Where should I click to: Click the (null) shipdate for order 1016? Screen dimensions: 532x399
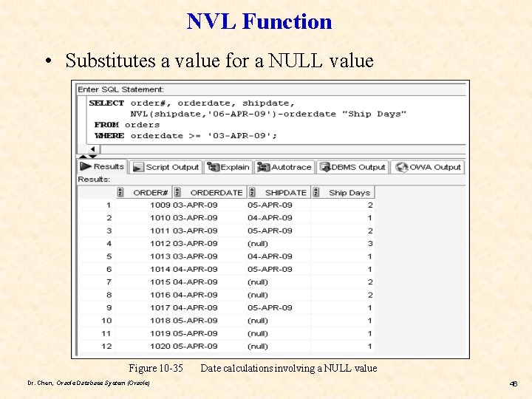258,295
